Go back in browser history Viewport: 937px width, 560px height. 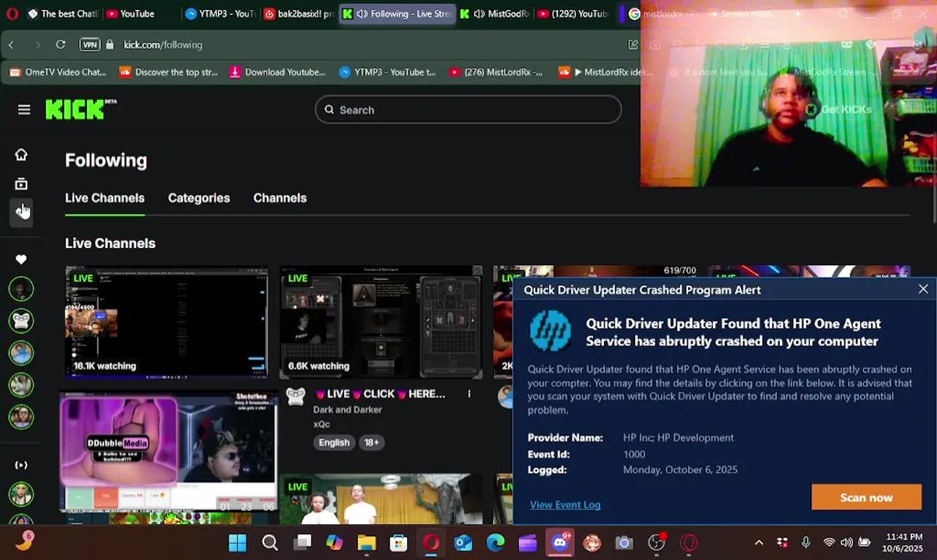click(12, 44)
